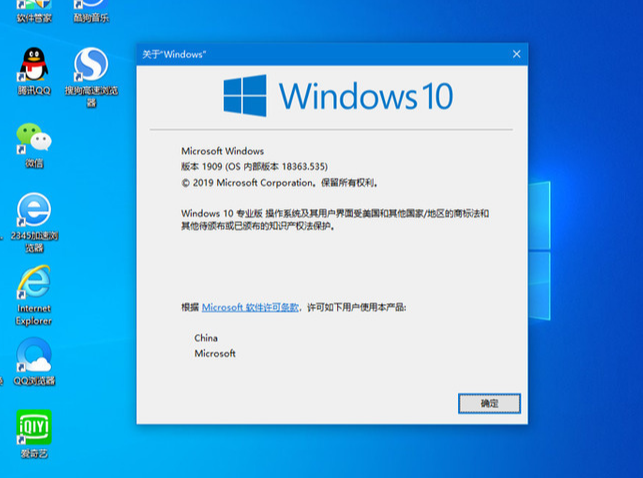Select the 软件管家 desktop icon
Screen dimensions: 643x478
pos(34,11)
